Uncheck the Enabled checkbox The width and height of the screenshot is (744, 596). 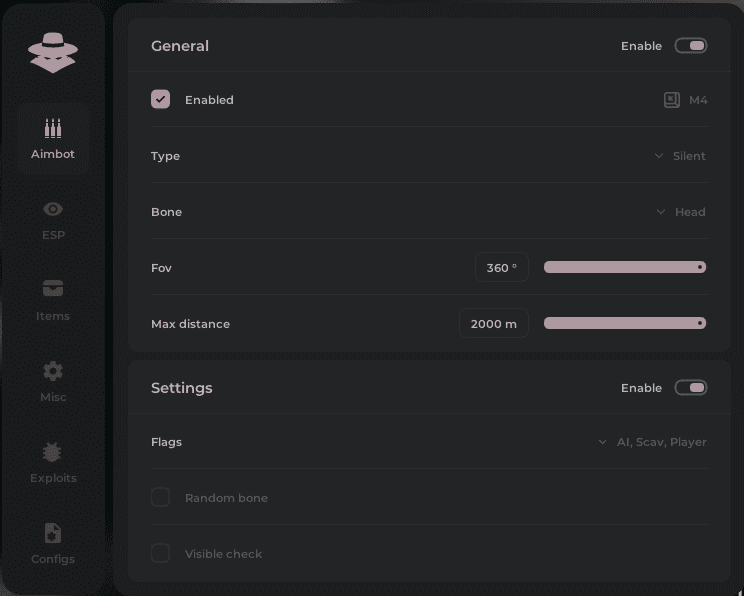(161, 100)
